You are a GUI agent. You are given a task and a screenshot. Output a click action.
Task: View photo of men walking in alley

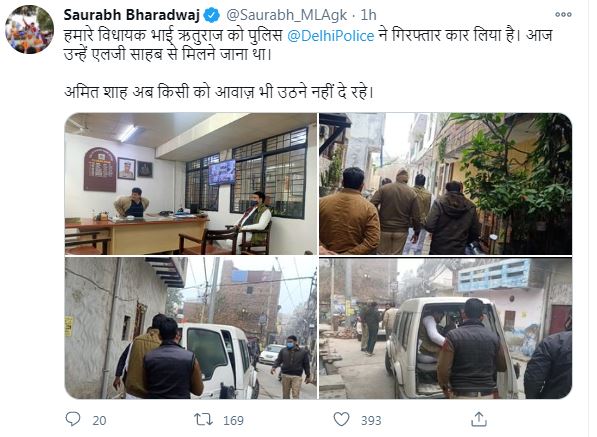point(445,183)
